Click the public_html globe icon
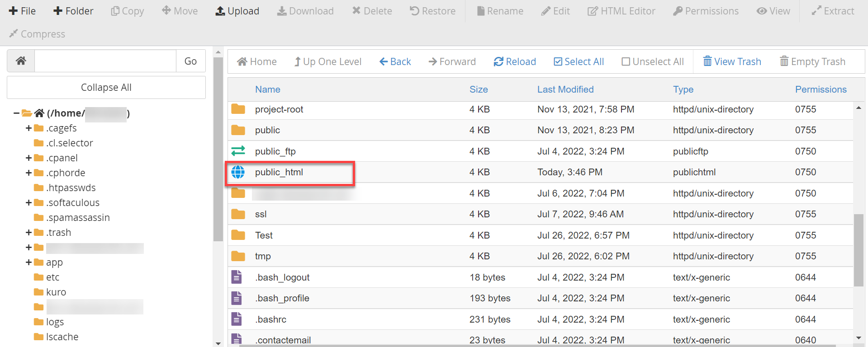The image size is (868, 347). coord(238,172)
